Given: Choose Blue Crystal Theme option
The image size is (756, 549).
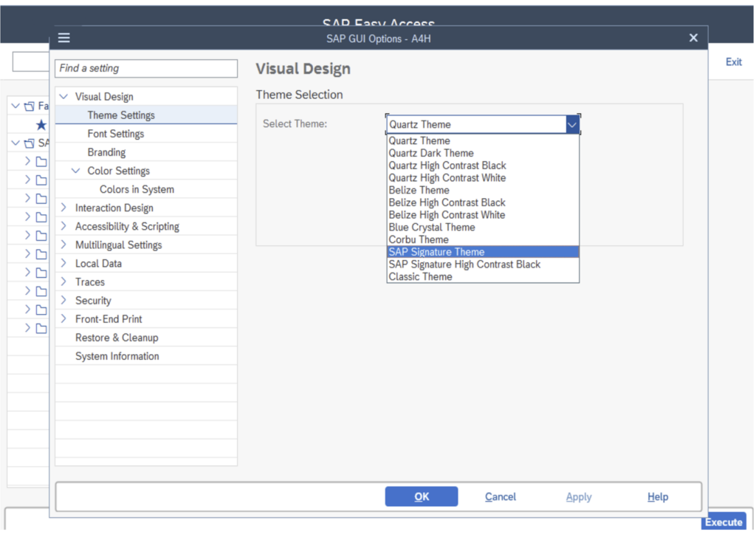Looking at the screenshot, I should point(483,228).
